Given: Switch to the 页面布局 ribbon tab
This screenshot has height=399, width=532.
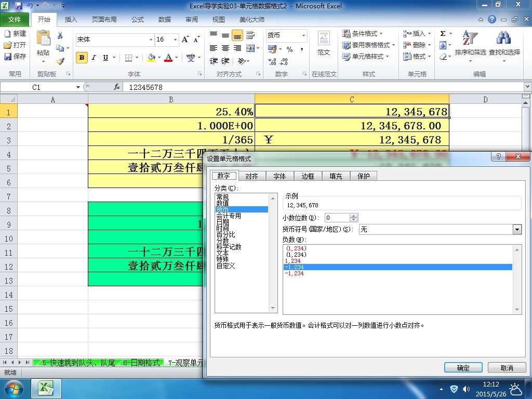Looking at the screenshot, I should [x=104, y=20].
